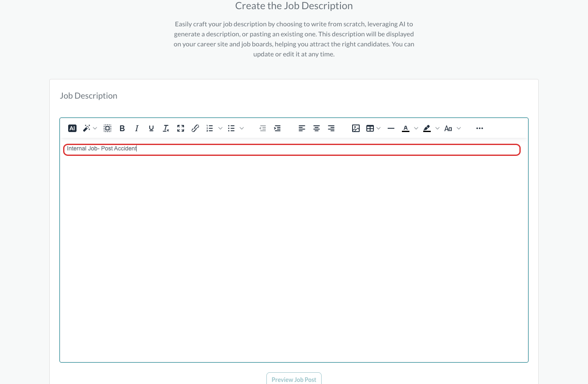Expand the magic wand dropdown arrow

tap(95, 128)
